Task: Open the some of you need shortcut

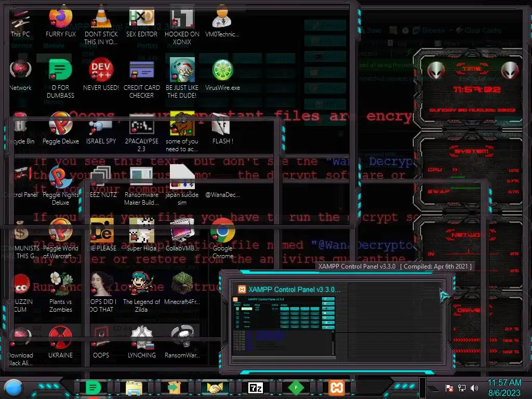Action: pyautogui.click(x=182, y=132)
